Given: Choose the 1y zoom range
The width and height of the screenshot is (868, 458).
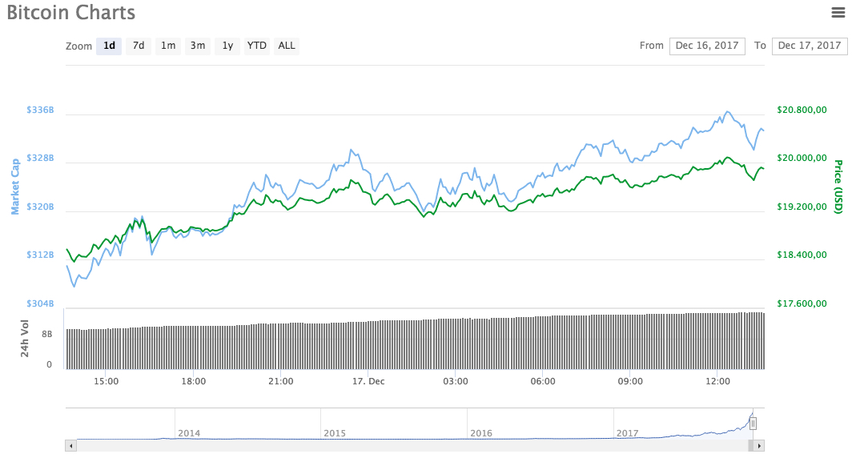Looking at the screenshot, I should point(227,46).
